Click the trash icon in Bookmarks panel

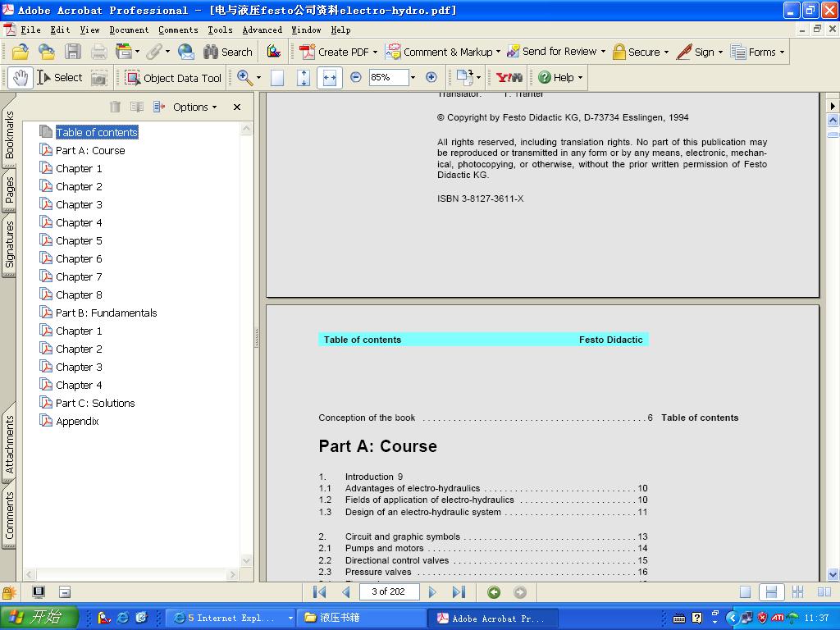tap(115, 107)
